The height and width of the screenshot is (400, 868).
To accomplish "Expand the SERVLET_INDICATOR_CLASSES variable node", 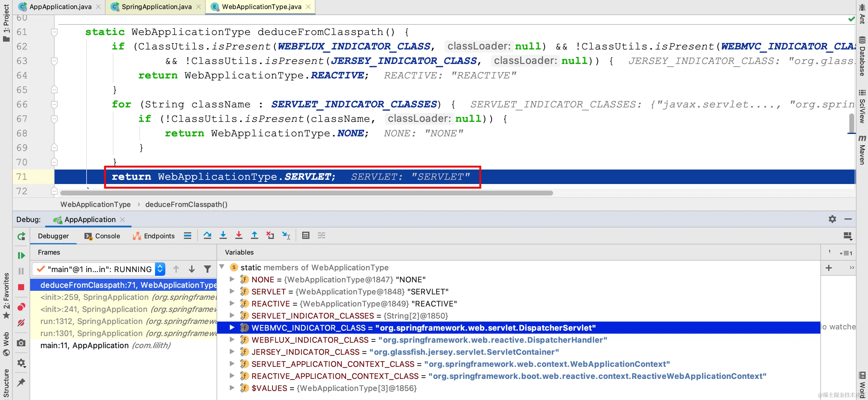I will [232, 316].
